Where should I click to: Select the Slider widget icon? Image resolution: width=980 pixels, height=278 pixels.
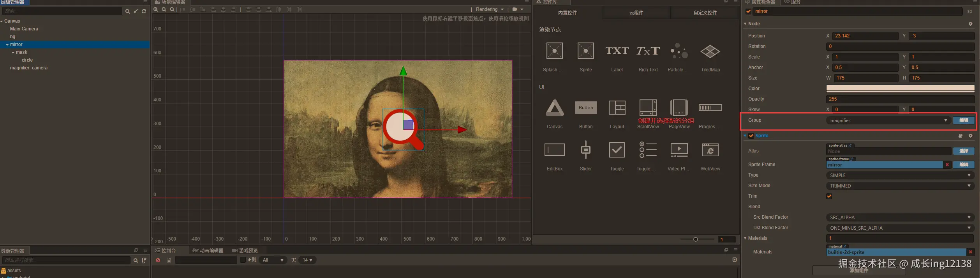tap(586, 150)
